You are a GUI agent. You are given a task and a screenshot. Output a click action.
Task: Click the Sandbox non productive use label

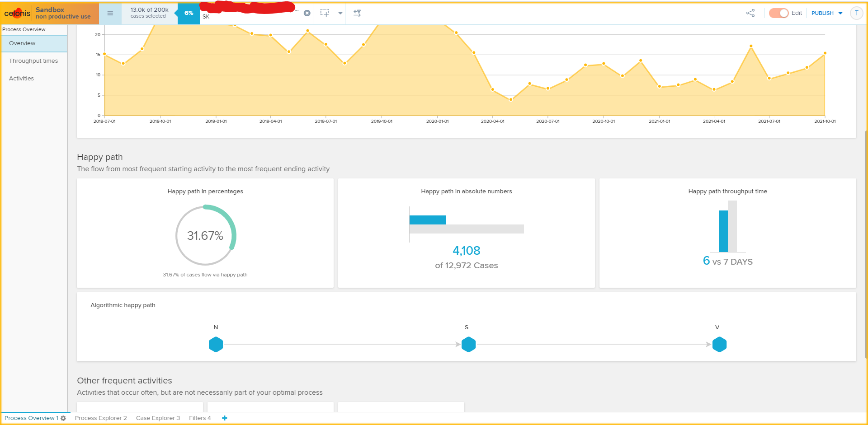click(x=63, y=13)
